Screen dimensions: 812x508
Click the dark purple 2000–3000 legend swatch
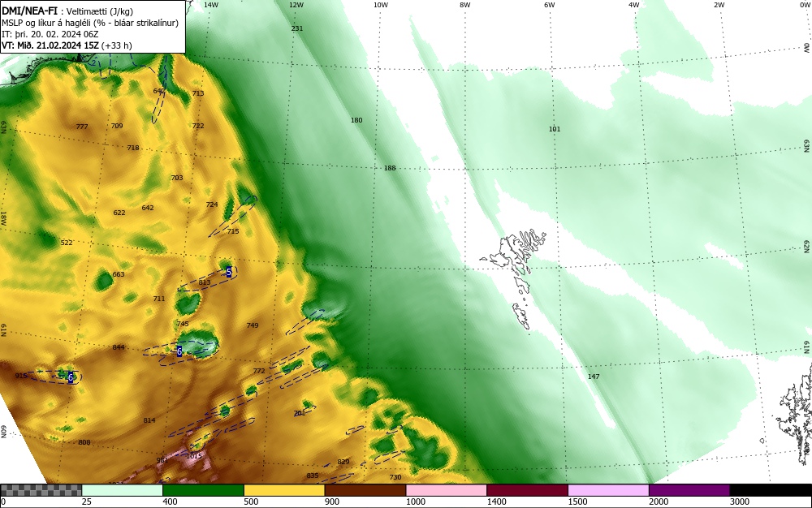coord(689,490)
